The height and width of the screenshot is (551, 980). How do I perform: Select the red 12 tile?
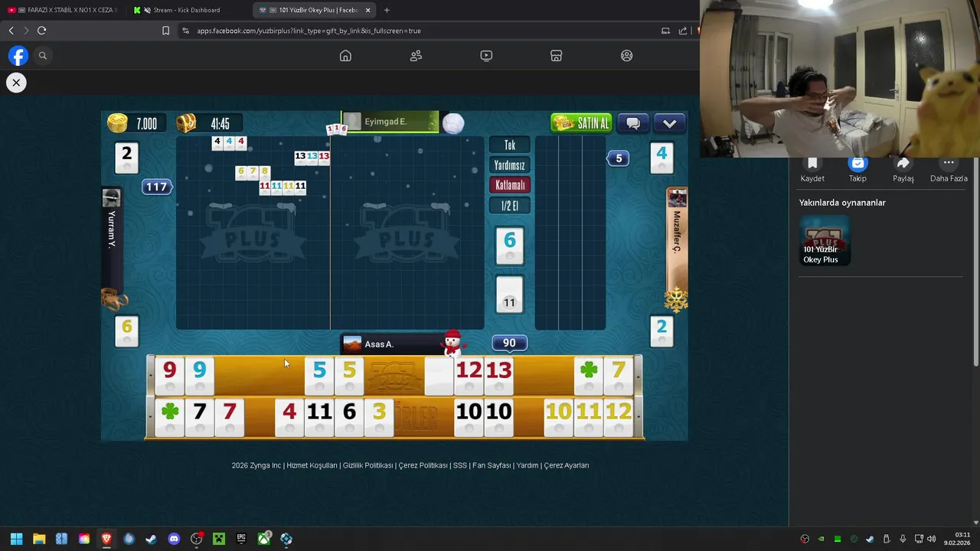click(x=469, y=375)
